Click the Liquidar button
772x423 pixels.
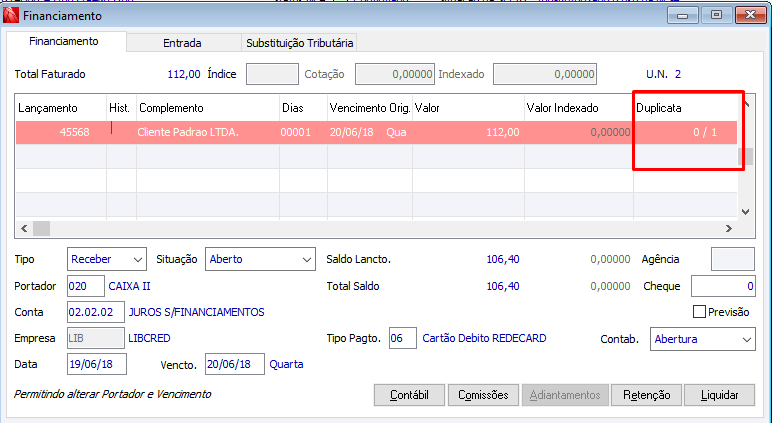coord(719,395)
